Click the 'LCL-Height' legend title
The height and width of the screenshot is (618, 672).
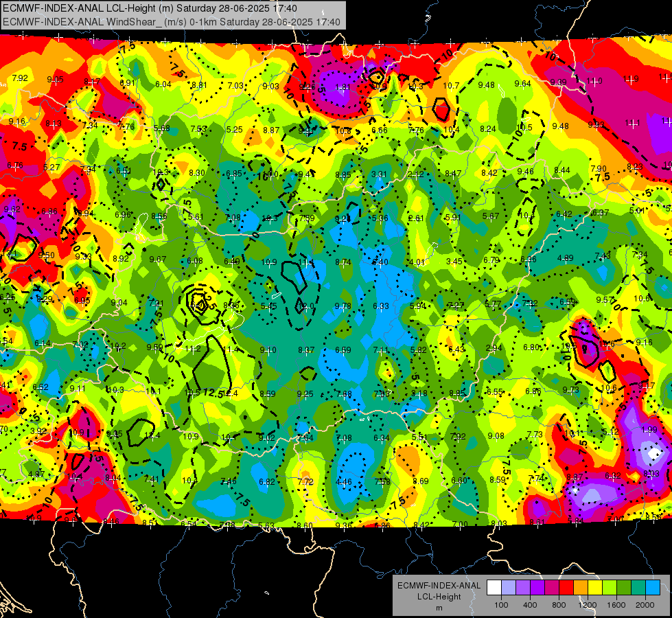point(439,597)
